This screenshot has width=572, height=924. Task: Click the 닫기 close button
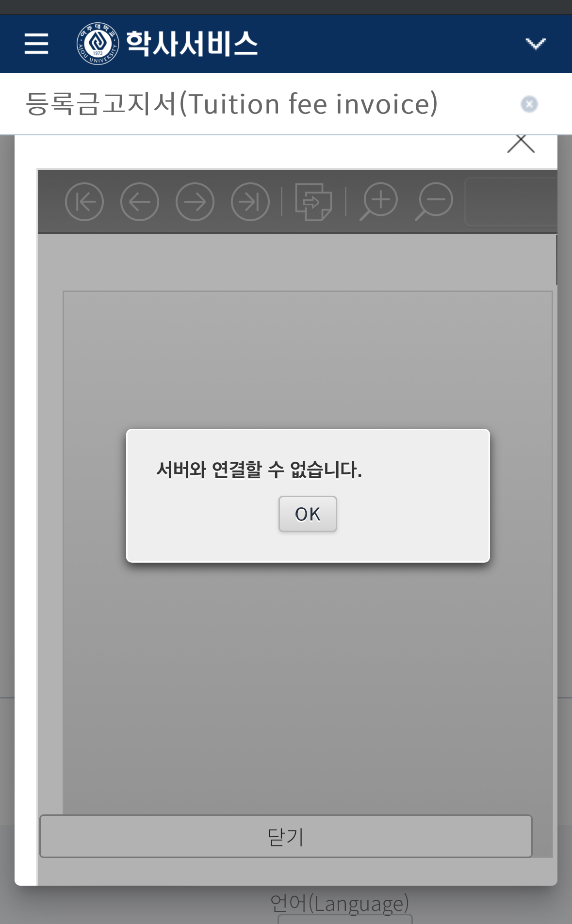[286, 836]
